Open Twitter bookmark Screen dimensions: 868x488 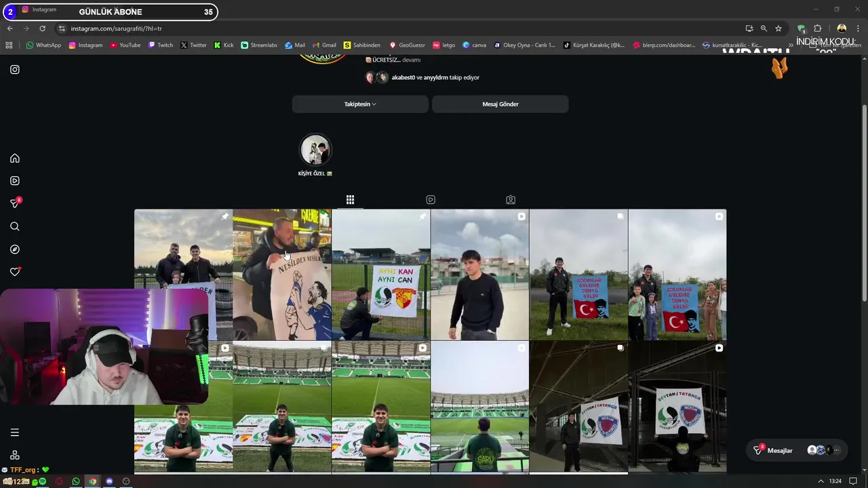193,45
